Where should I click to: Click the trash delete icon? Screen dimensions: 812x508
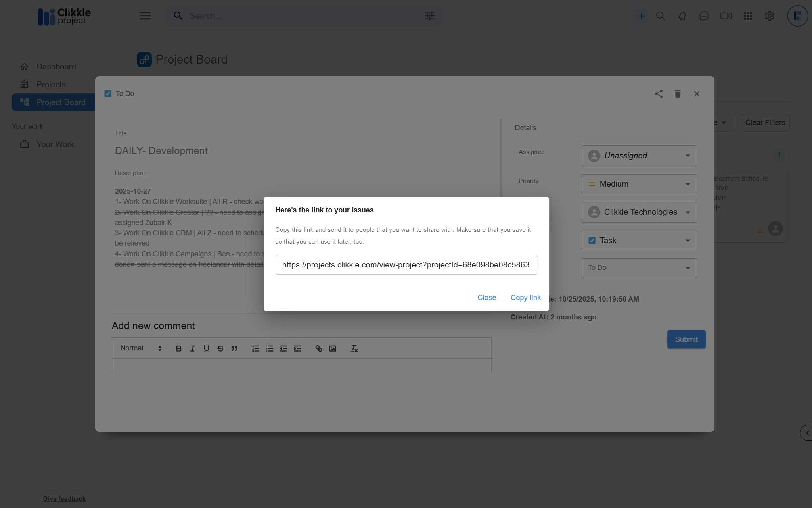pyautogui.click(x=678, y=94)
